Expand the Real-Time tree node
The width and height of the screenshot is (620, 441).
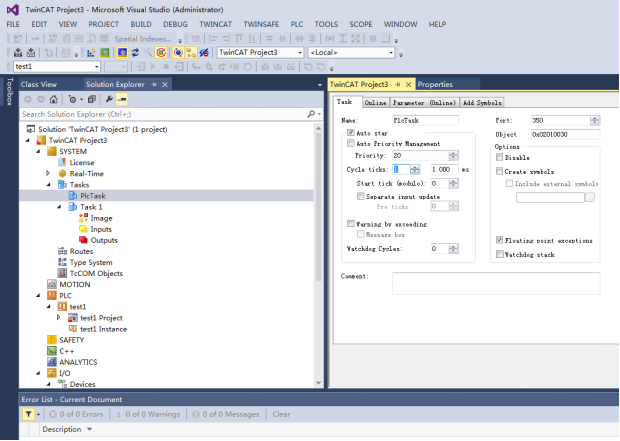[x=48, y=173]
